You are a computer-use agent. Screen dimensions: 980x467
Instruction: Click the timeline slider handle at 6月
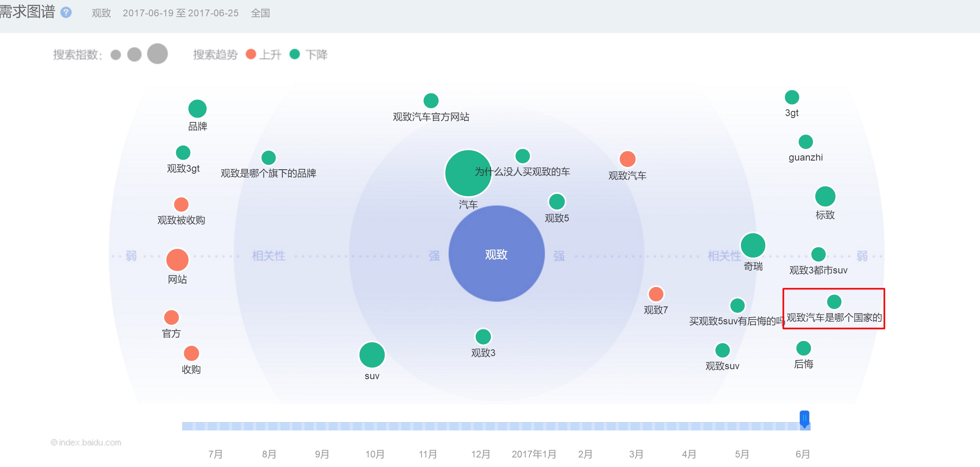pos(805,419)
